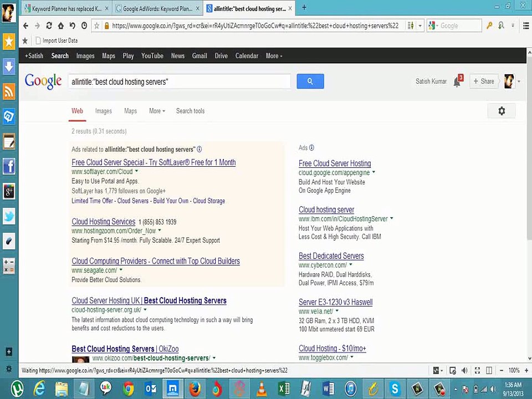
Task: Select Maps search filter tab
Action: (131, 111)
